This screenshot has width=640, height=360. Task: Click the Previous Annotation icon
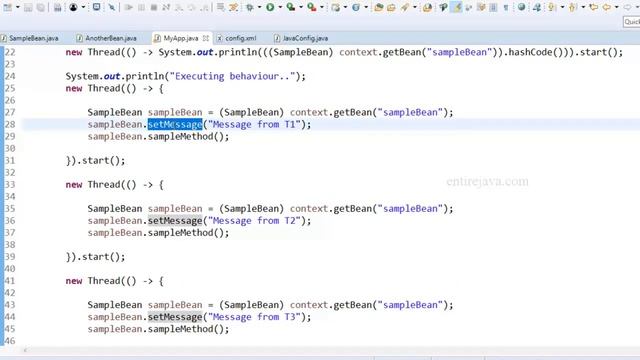point(573,7)
